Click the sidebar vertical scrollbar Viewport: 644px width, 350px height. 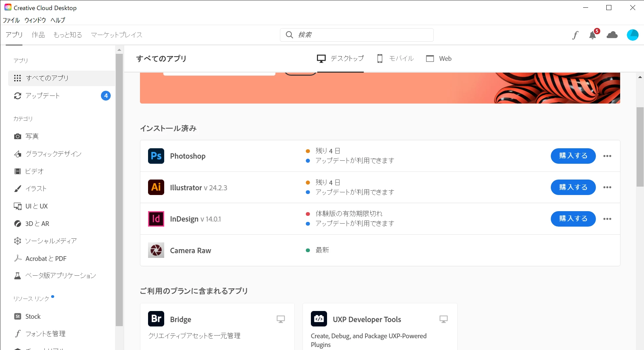tap(119, 190)
